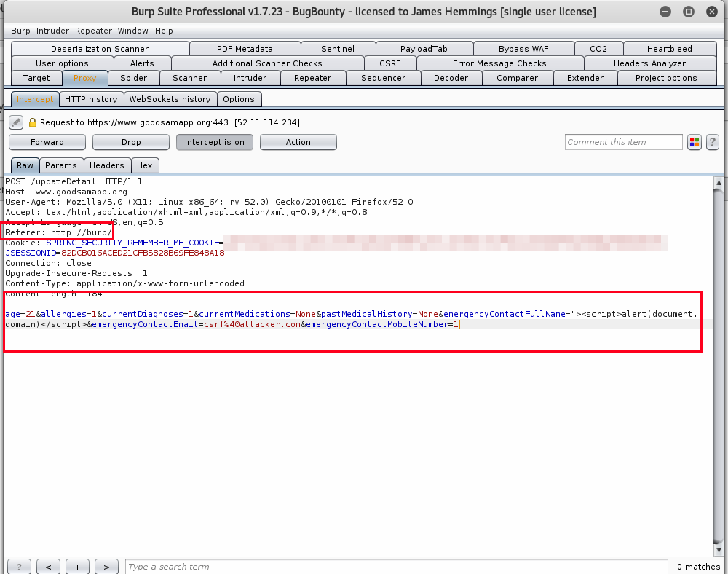Click the plus search options button
The image size is (728, 574).
pos(78,567)
